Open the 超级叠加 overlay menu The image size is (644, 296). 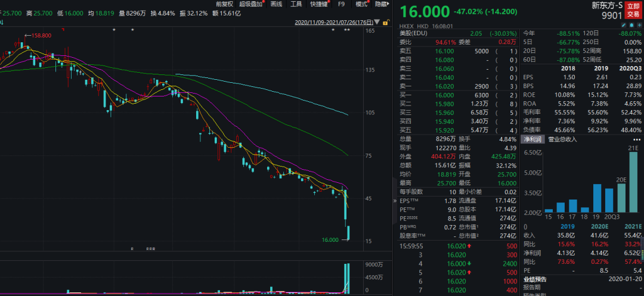(252, 4)
